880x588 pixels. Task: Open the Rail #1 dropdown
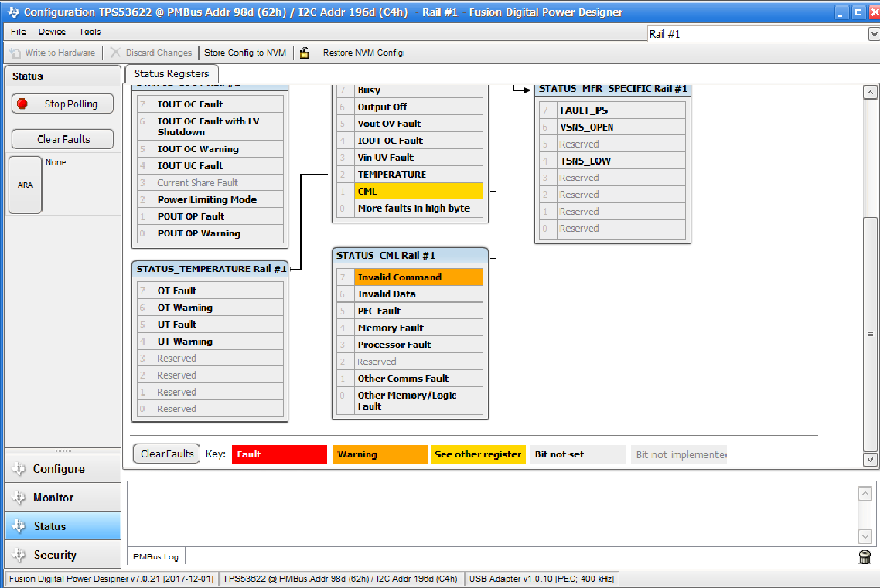(873, 34)
